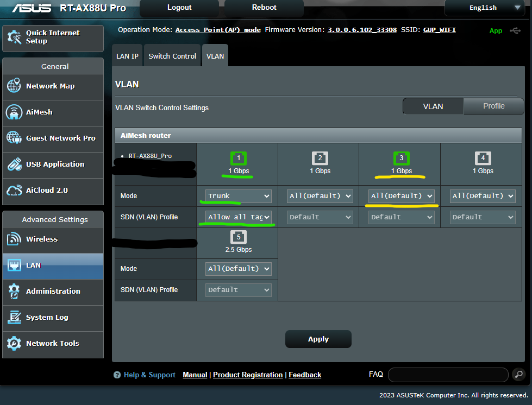Open port 2 Mode dropdown
The height and width of the screenshot is (405, 532).
point(320,196)
